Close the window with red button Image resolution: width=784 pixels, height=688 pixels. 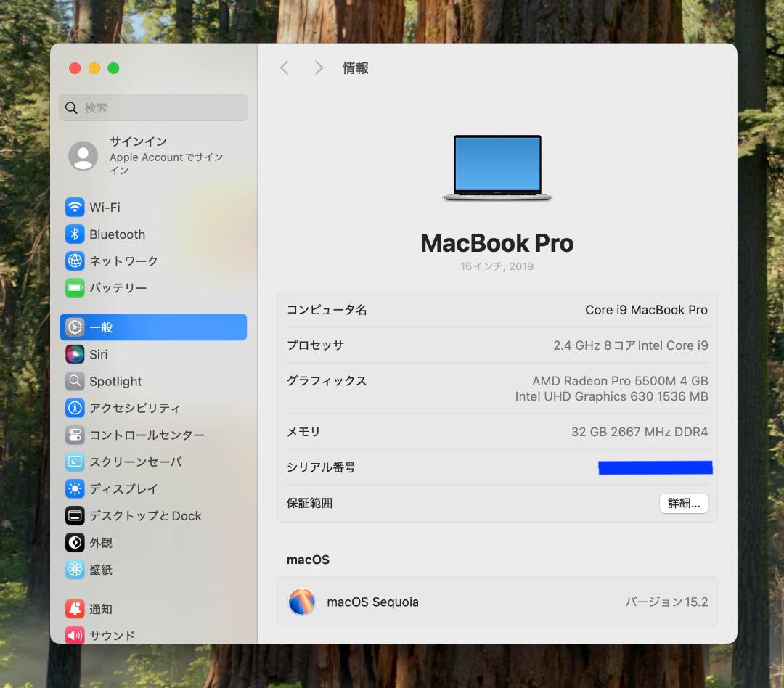[x=75, y=68]
